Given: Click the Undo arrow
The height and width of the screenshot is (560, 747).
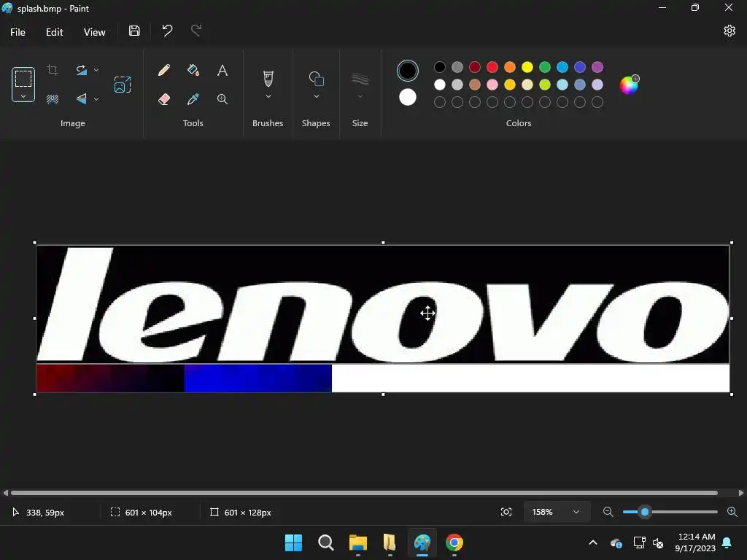Looking at the screenshot, I should tap(167, 31).
